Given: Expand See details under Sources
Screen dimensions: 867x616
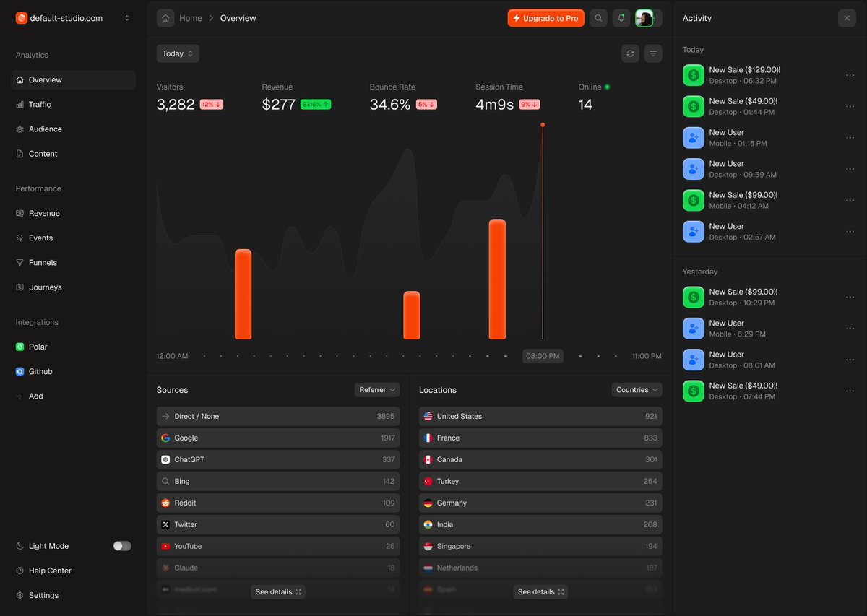Looking at the screenshot, I should pyautogui.click(x=278, y=592).
